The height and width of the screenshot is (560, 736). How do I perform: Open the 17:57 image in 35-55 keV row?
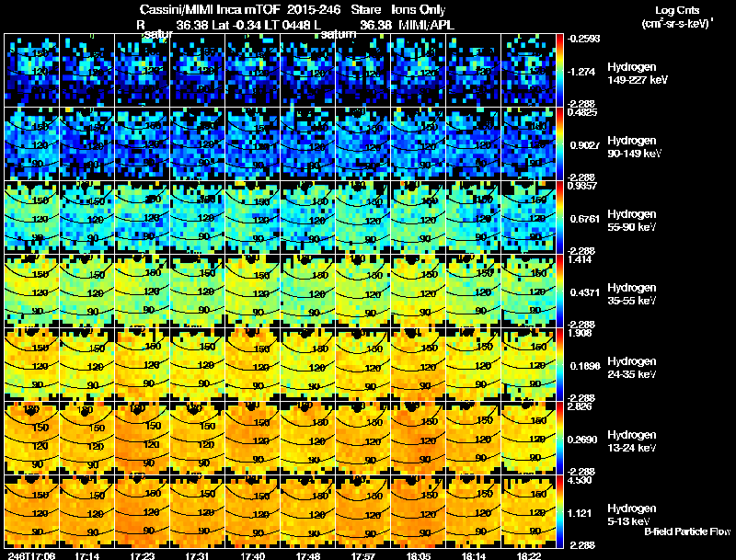point(362,291)
